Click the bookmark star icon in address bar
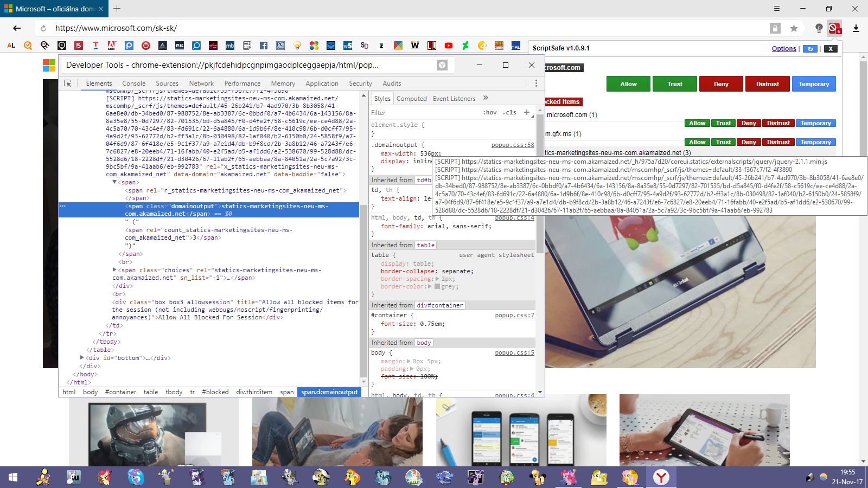This screenshot has height=488, width=868. (x=794, y=28)
